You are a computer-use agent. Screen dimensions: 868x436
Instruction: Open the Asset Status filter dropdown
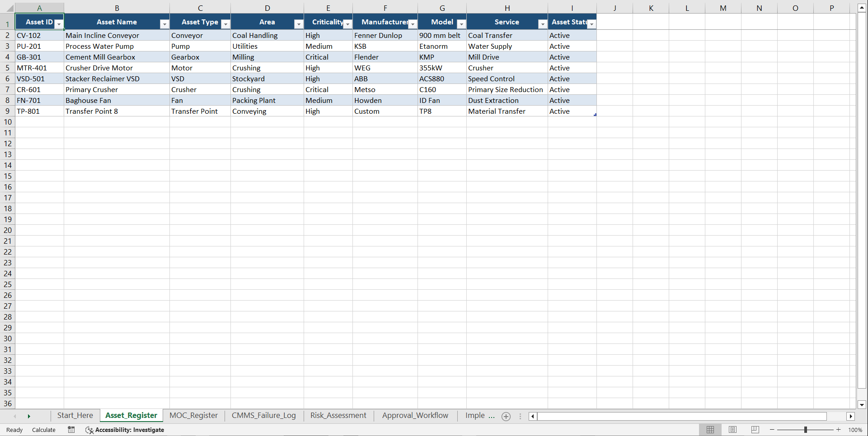tap(591, 23)
